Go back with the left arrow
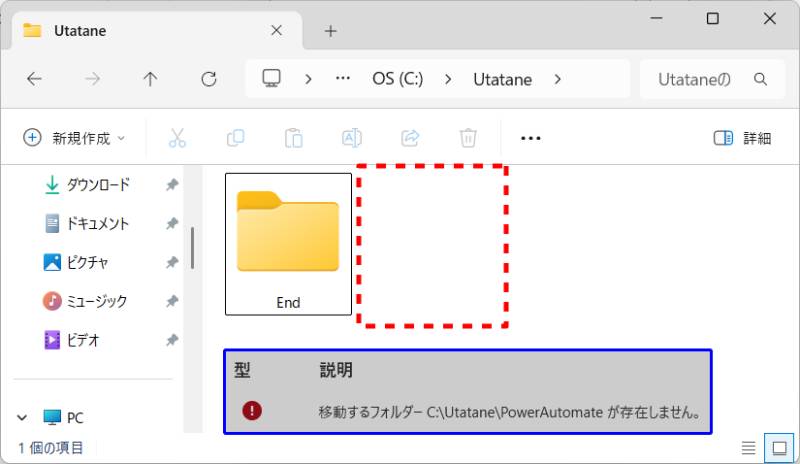Image resolution: width=800 pixels, height=464 pixels. tap(34, 79)
